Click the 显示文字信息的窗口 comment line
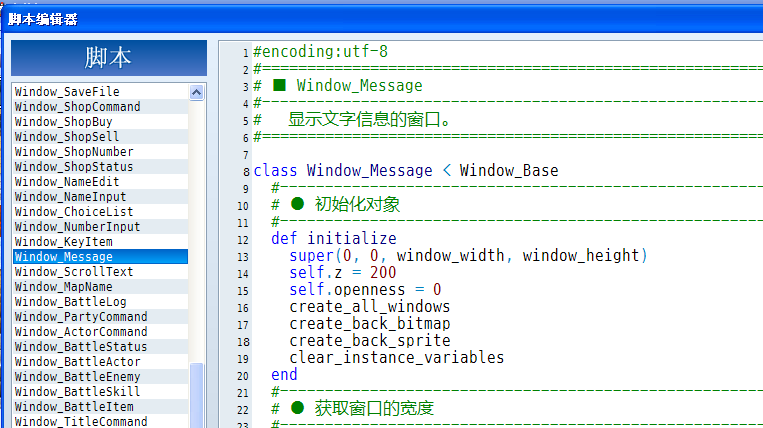 click(353, 120)
